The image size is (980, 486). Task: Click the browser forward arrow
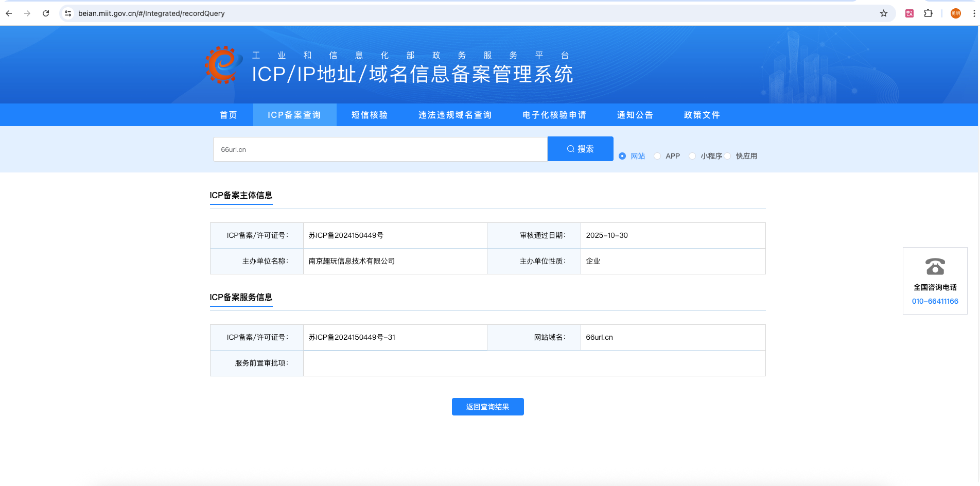(27, 13)
